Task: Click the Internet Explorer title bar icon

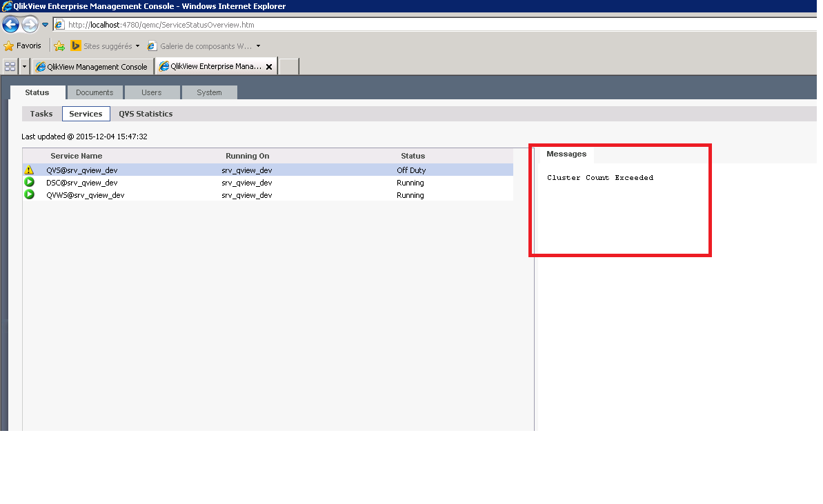Action: tap(7, 6)
